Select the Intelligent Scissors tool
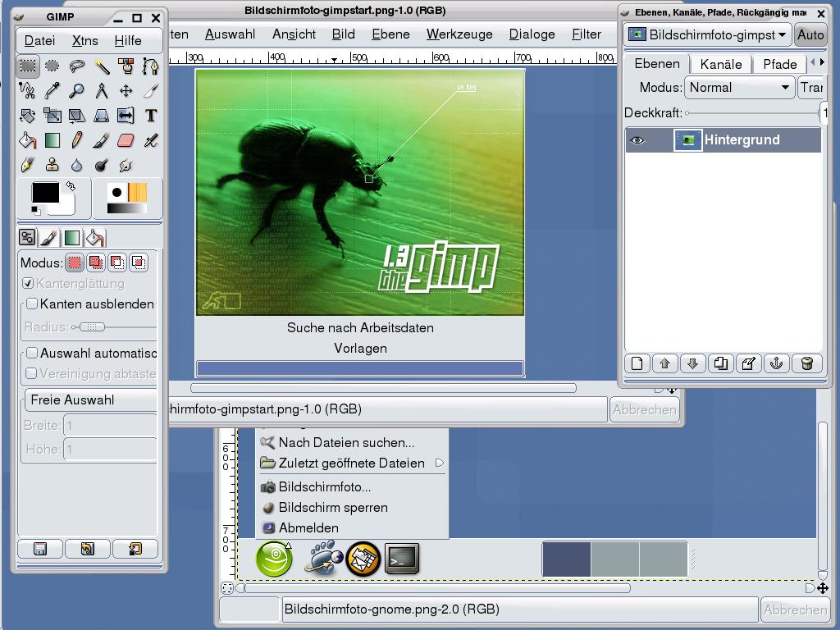The image size is (840, 630). click(27, 91)
